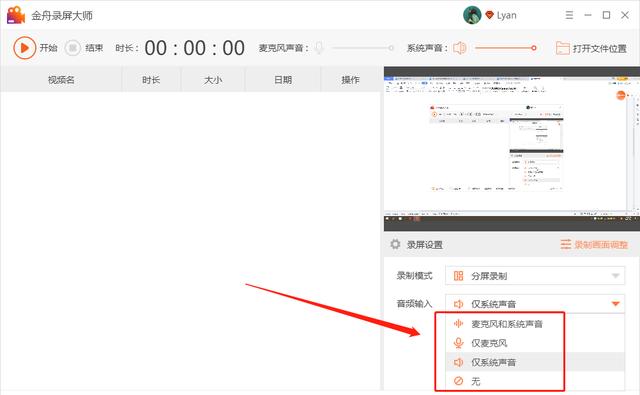Maximize the recorder window
The width and height of the screenshot is (640, 395).
607,15
